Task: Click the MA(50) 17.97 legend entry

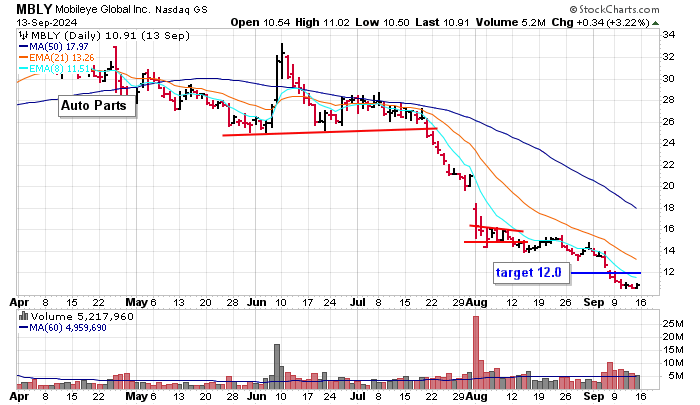Action: point(54,46)
